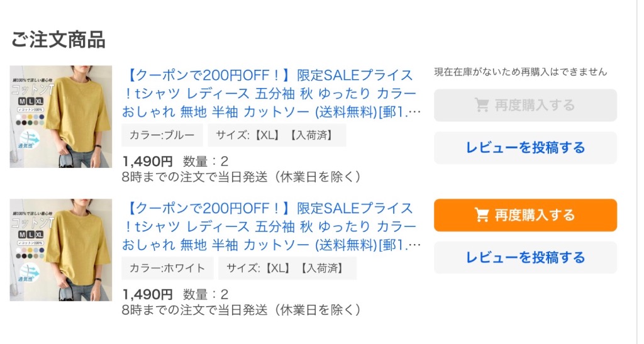Post a review for the blue item

tap(525, 148)
